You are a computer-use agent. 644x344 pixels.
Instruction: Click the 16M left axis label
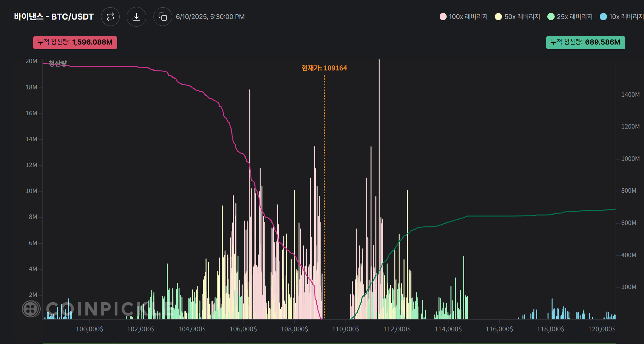(x=31, y=113)
